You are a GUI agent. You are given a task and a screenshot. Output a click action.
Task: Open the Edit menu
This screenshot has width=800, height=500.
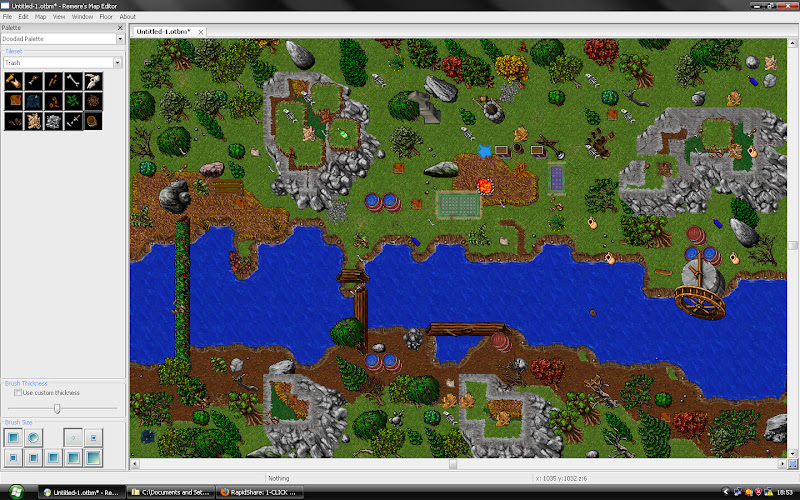23,17
